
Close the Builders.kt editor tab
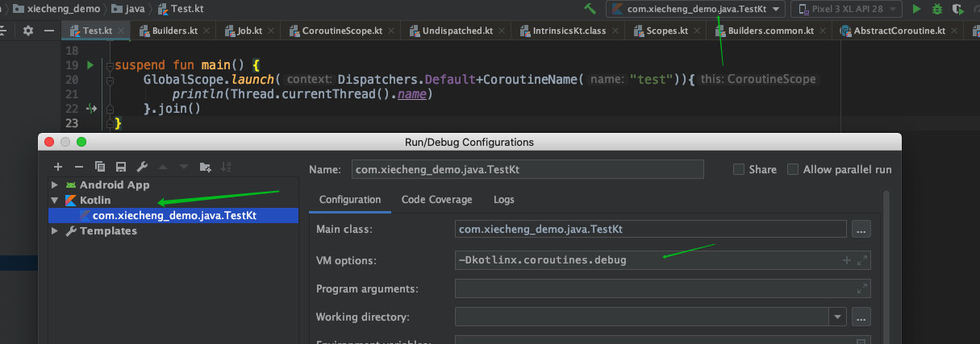pos(208,31)
